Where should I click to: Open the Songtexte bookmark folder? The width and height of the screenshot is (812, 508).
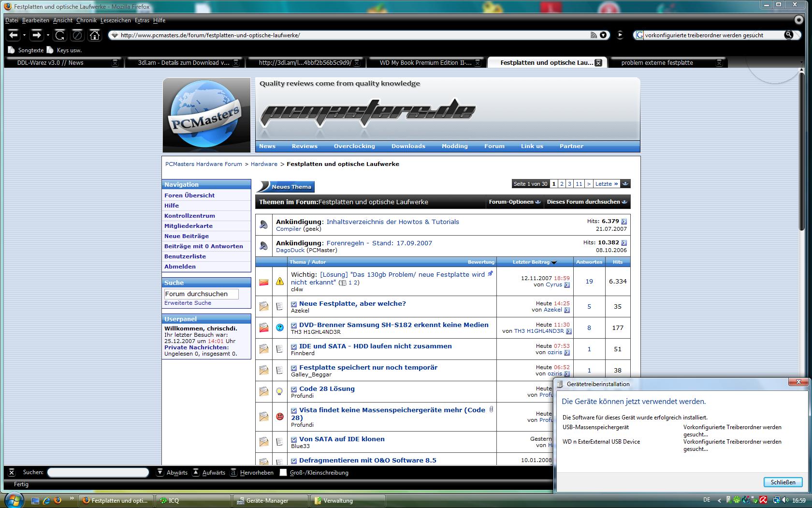pos(26,50)
